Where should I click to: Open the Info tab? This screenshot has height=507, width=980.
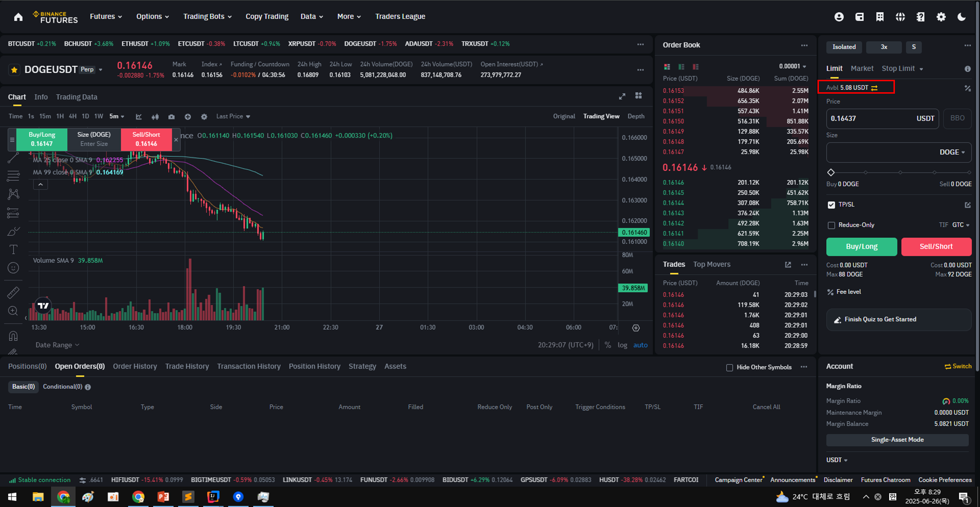[41, 97]
